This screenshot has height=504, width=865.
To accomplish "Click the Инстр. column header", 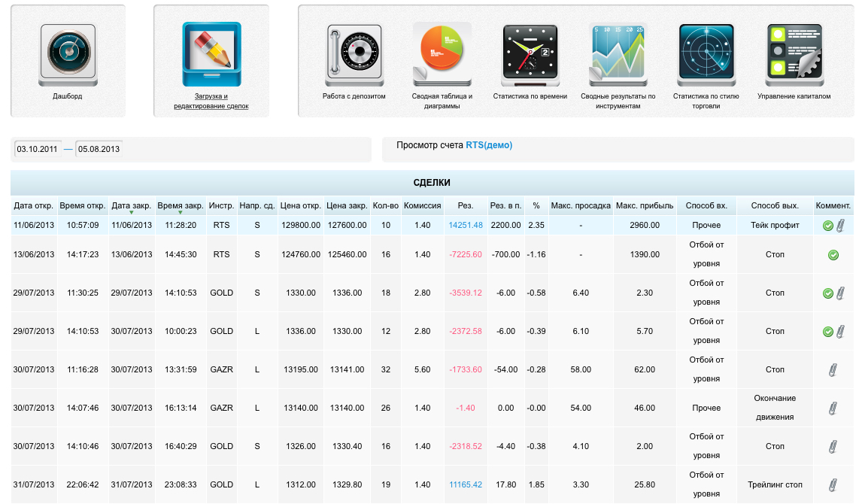I will click(x=221, y=205).
